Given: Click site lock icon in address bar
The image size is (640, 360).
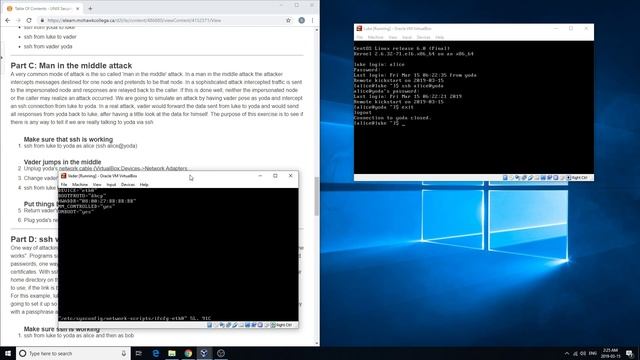Looking at the screenshot, I should (x=42, y=20).
